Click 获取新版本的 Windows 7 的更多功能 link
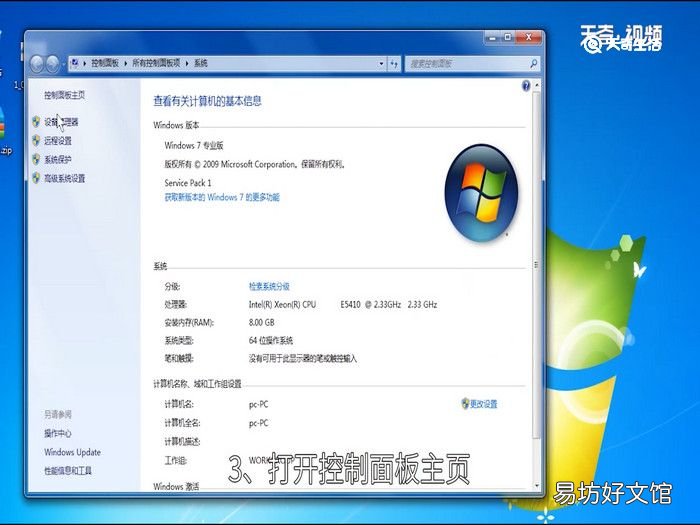Screen dimensions: 700x525 [222, 197]
